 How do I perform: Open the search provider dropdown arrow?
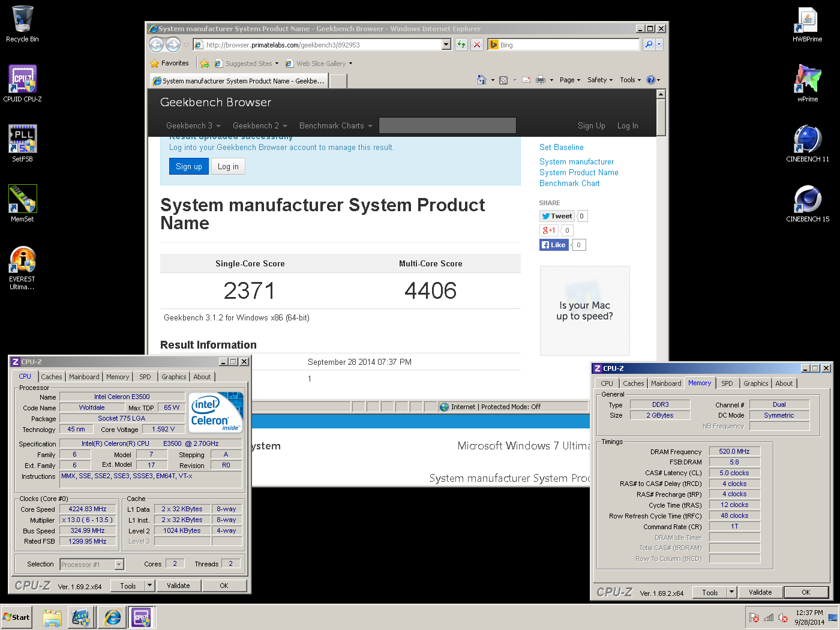point(659,44)
